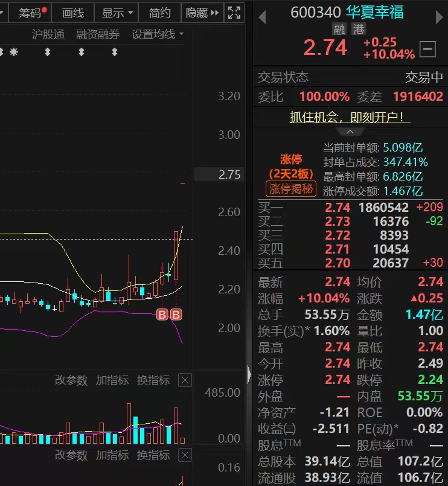Image resolution: width=448 pixels, height=486 pixels.
Task: Click the stock code 600340
Action: pyautogui.click(x=315, y=13)
